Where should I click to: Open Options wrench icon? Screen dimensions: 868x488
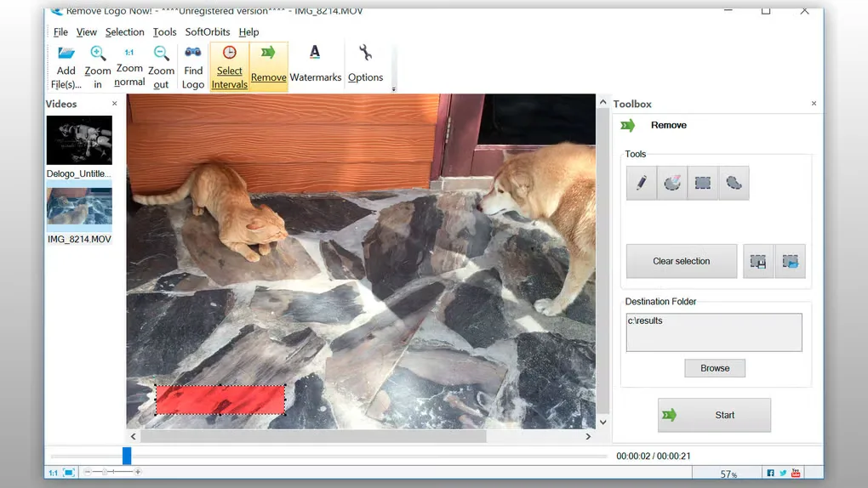(x=365, y=53)
